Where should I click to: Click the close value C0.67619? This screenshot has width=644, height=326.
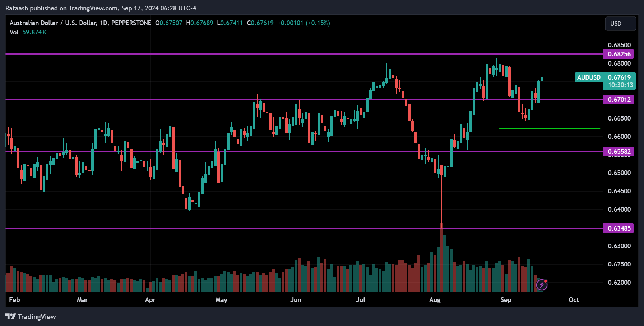click(x=260, y=23)
